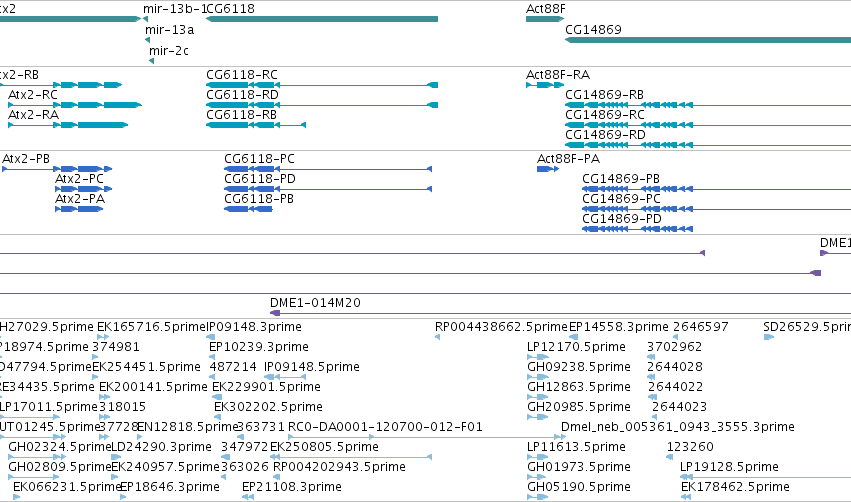Screen dimensions: 851x502
Task: Click the LP11613.5prime label
Action: 576,448
